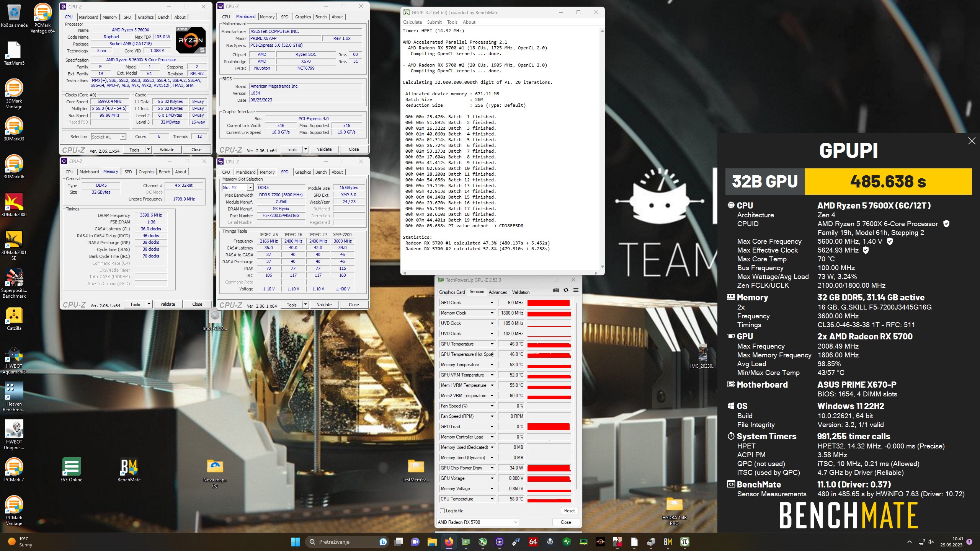This screenshot has width=980, height=551.
Task: Open File Explorer from the taskbar
Action: coord(432,542)
